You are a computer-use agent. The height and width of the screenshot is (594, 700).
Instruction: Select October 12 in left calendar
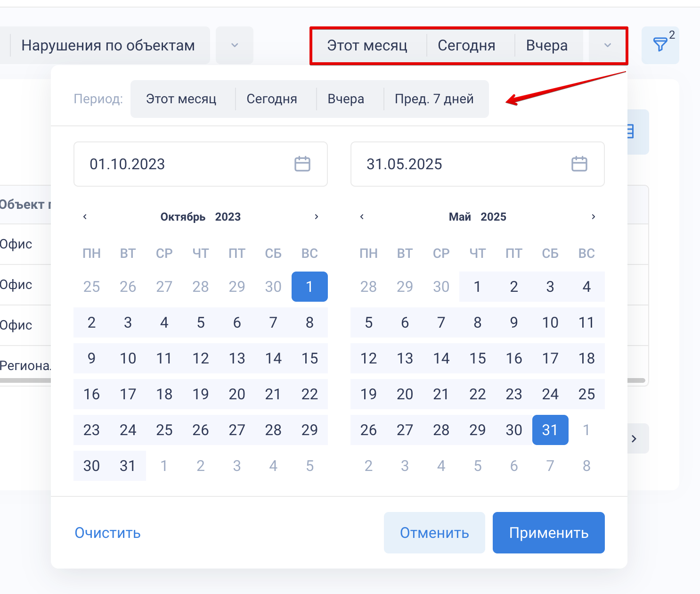pyautogui.click(x=201, y=358)
